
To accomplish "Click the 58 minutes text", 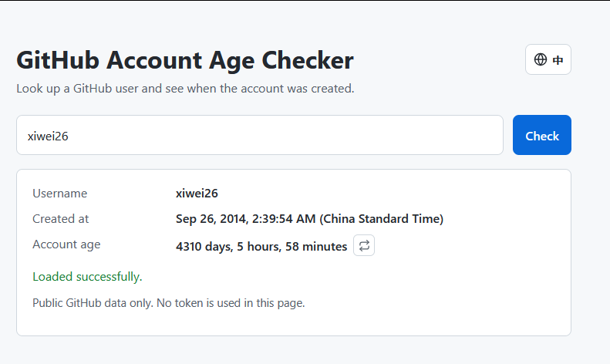I will [x=316, y=247].
